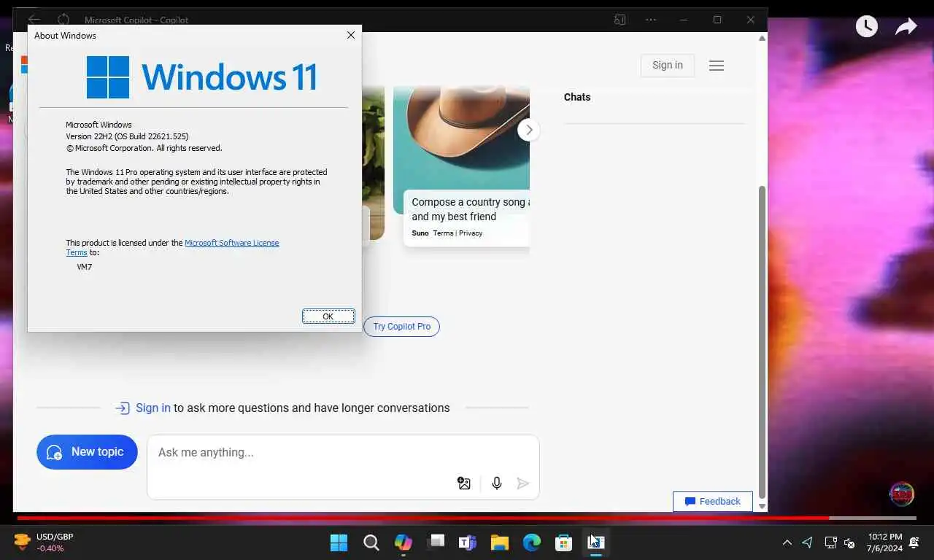Click the Suno Privacy link

471,233
